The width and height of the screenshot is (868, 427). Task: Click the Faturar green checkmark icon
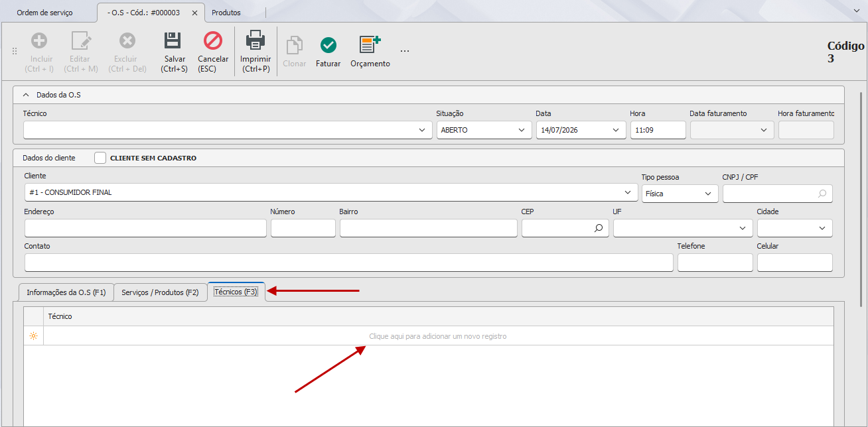point(328,45)
